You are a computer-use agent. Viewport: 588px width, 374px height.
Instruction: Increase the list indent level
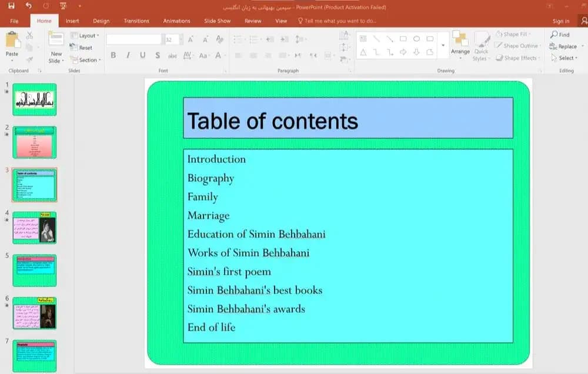pos(285,39)
